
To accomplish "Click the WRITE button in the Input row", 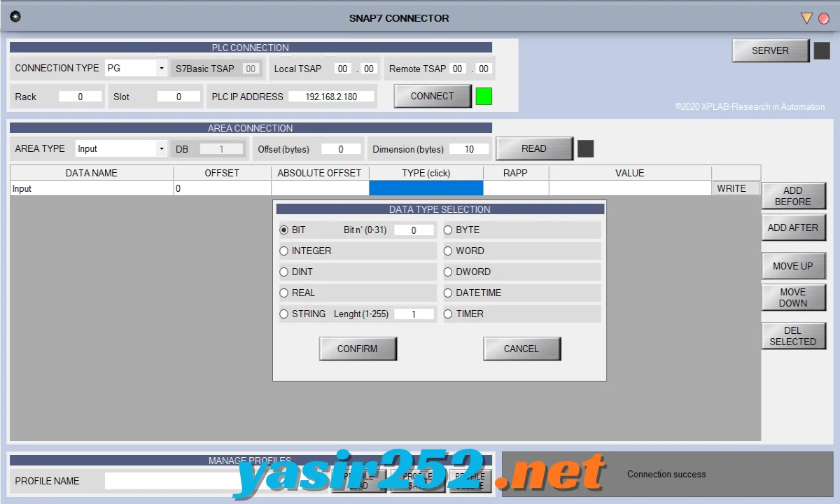I will click(736, 188).
